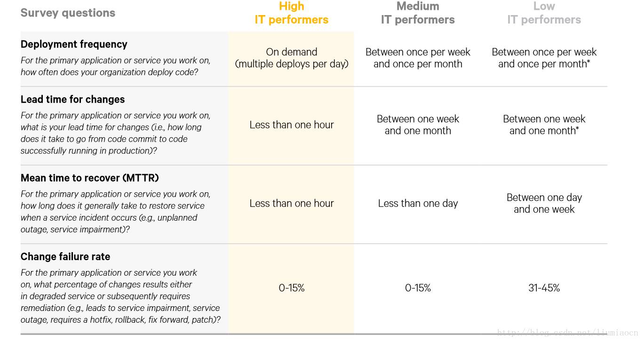Click Low performers' deployment frequency value

[x=544, y=58]
